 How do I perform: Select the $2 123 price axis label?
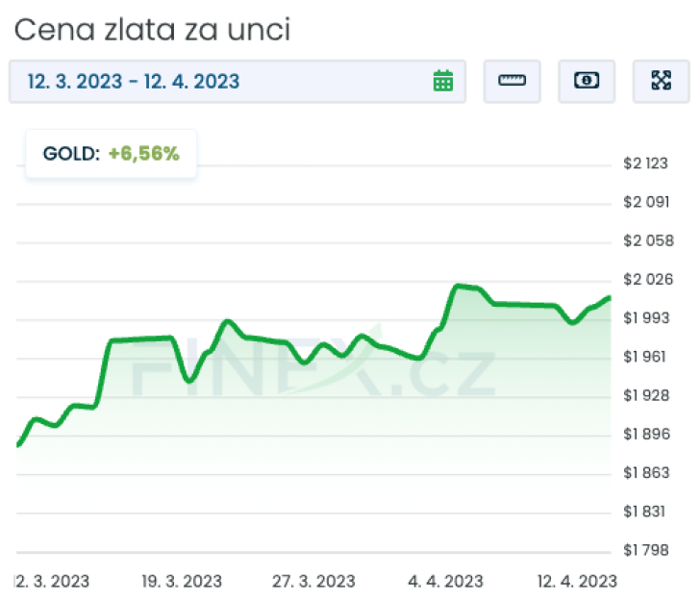(x=645, y=163)
